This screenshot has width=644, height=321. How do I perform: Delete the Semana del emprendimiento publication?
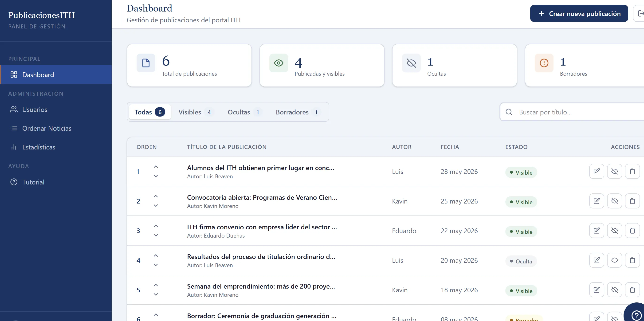click(x=632, y=290)
